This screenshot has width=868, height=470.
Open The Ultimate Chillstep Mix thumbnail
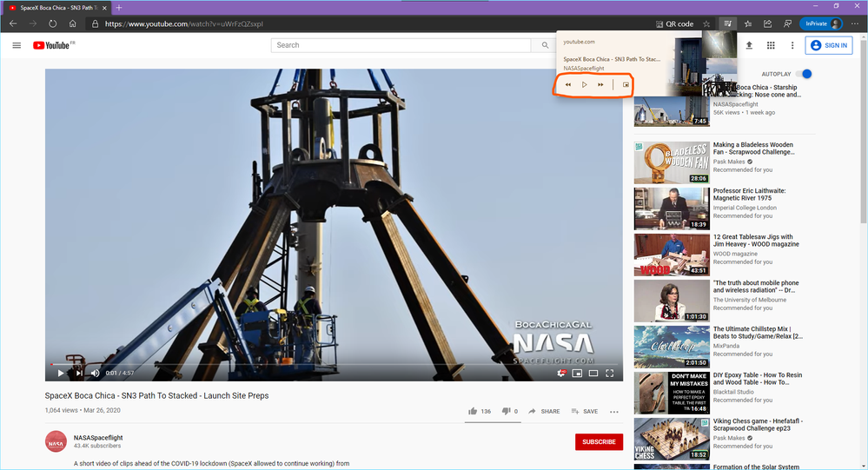[672, 347]
